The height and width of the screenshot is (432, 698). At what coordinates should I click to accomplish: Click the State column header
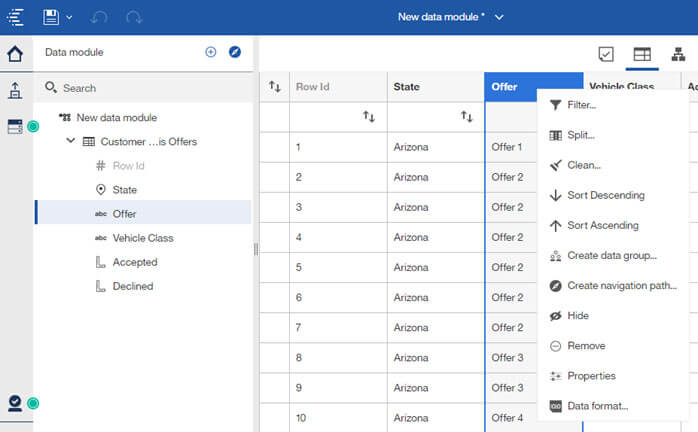(x=436, y=86)
